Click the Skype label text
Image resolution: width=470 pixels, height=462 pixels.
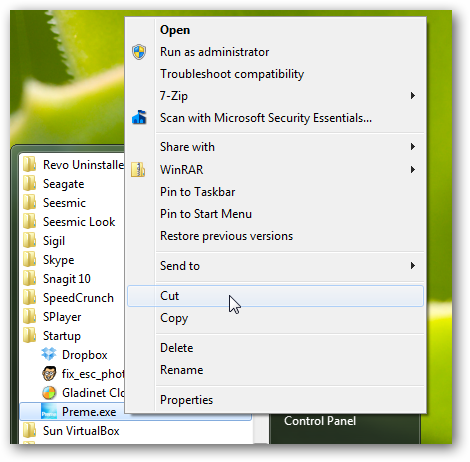point(59,260)
